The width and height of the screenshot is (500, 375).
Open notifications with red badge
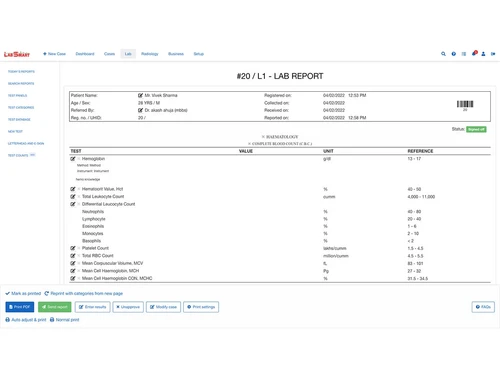click(x=474, y=53)
